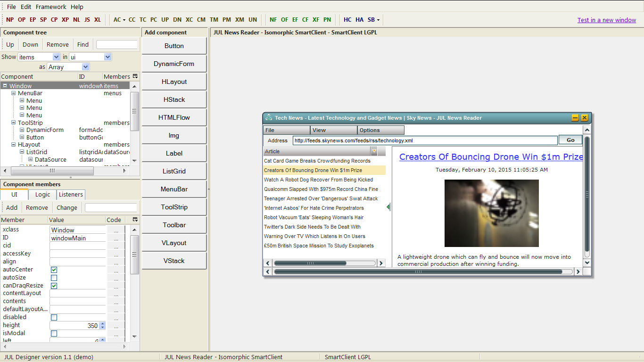
Task: Collapse the Window node in the component tree
Action: pos(4,86)
